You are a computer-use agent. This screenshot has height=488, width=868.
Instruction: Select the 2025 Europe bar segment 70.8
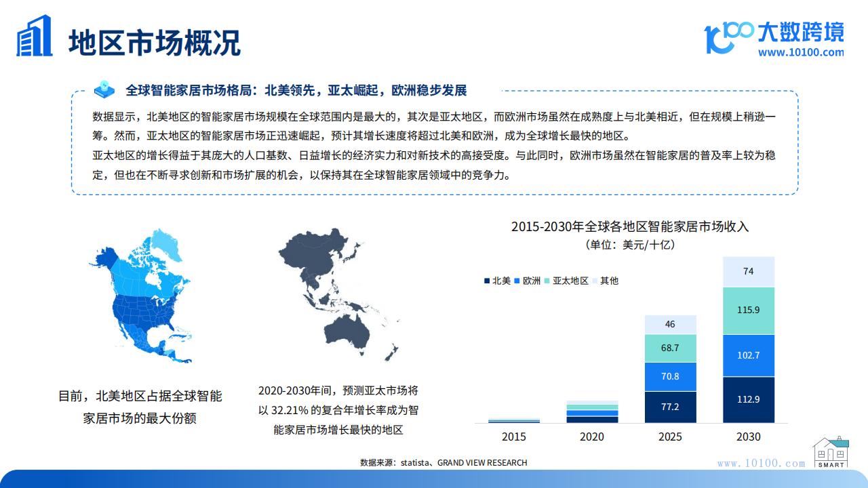(x=670, y=377)
